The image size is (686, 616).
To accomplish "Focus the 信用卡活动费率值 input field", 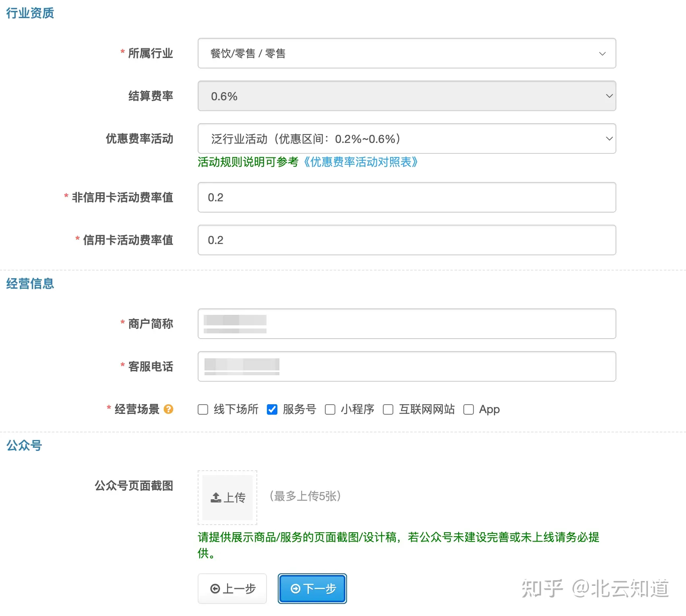I will pyautogui.click(x=407, y=240).
